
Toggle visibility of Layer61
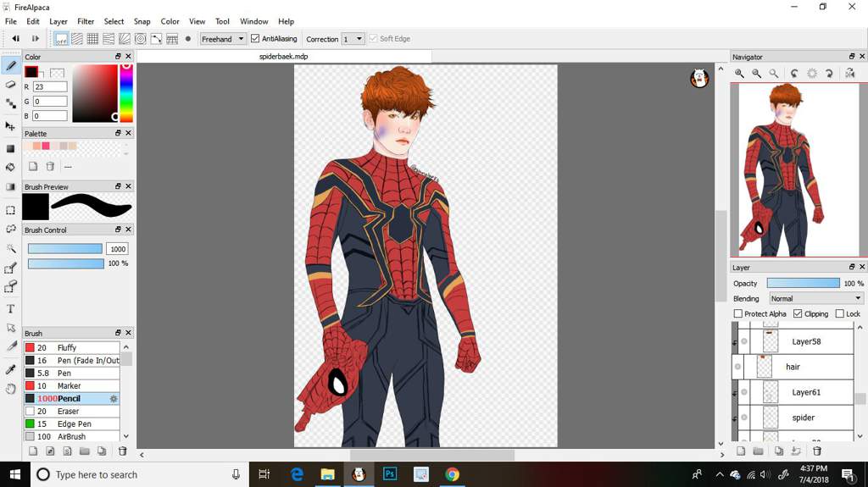744,392
